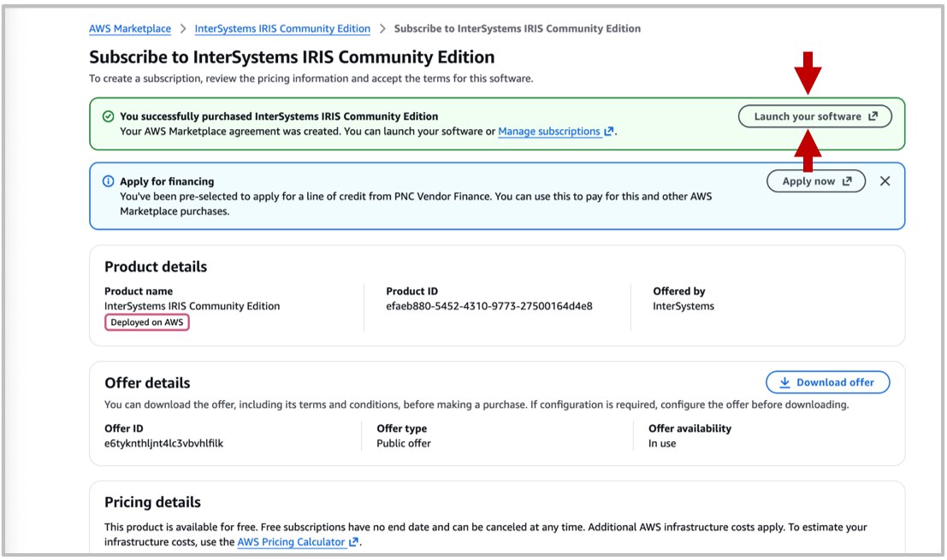Screen dimensions: 947x560
Task: Click the external link icon beside Manage subscriptions
Action: pyautogui.click(x=609, y=131)
